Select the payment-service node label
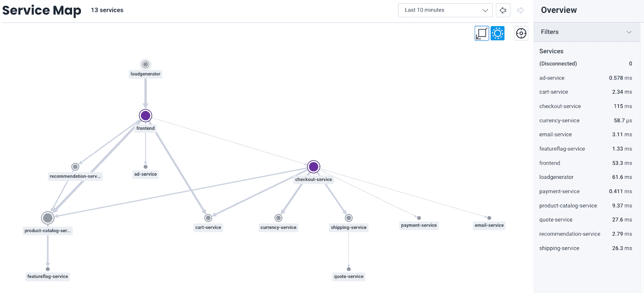644x293 pixels. [419, 225]
